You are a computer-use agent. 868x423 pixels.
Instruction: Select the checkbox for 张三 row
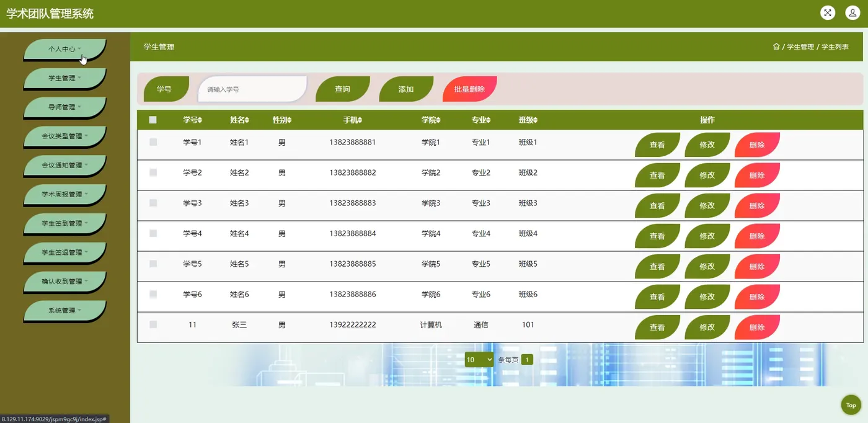tap(153, 324)
